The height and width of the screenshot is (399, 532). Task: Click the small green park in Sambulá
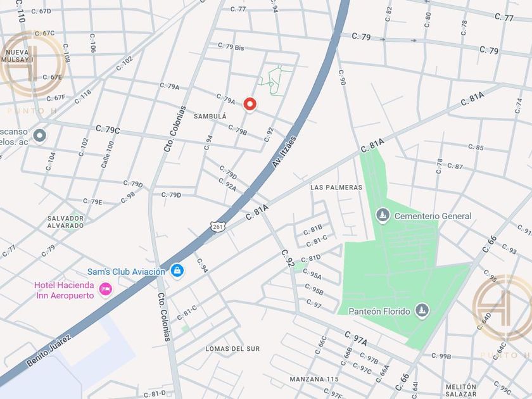coord(274,81)
